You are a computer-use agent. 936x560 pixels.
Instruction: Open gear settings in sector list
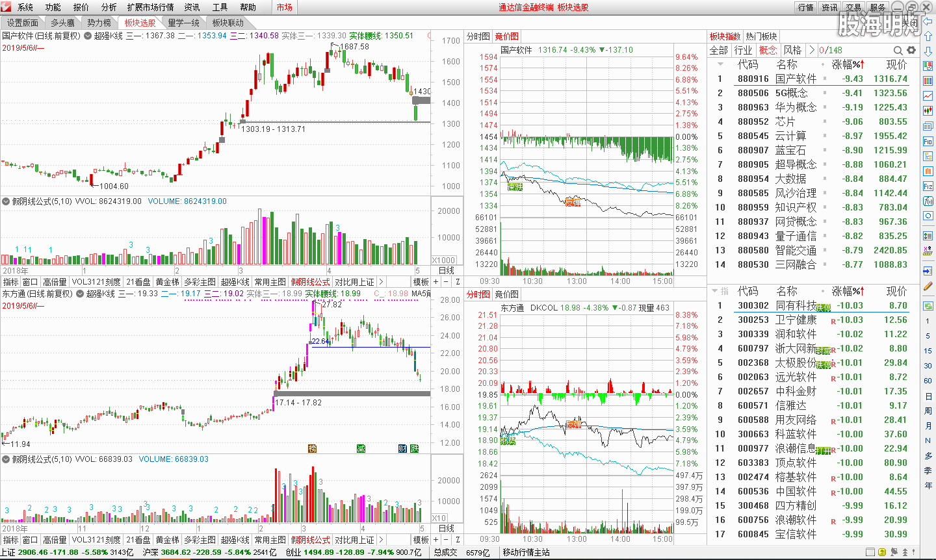911,50
